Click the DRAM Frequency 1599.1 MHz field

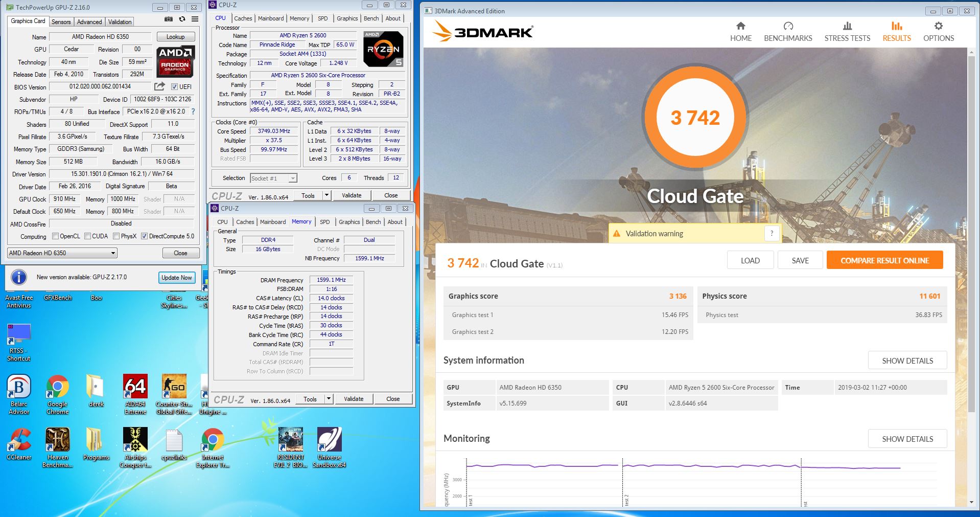coord(331,280)
